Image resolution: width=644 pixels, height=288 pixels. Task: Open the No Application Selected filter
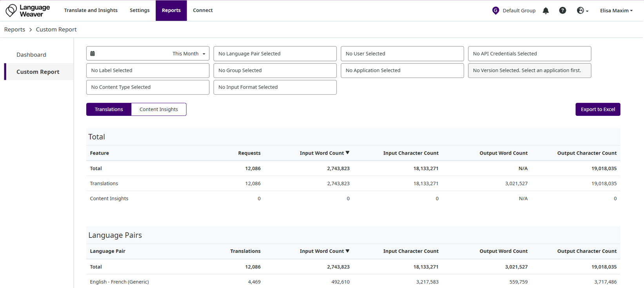(x=402, y=70)
